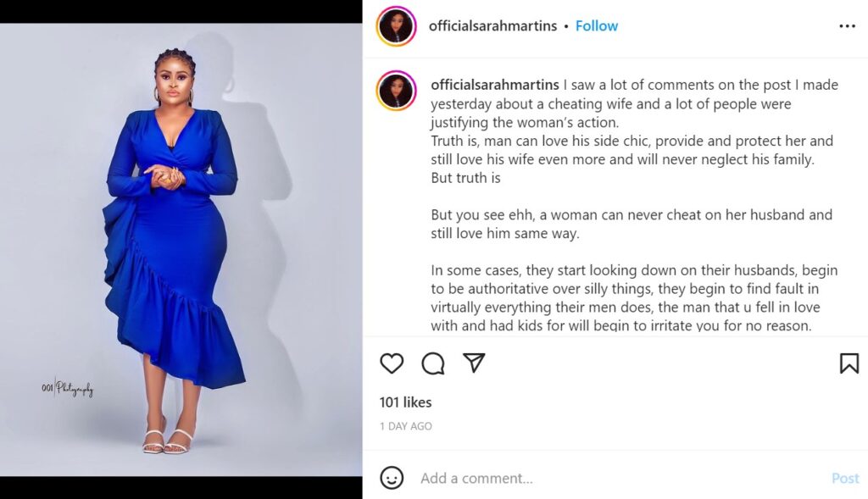The width and height of the screenshot is (868, 499).
Task: Open the three-dot more options menu
Action: (x=847, y=26)
